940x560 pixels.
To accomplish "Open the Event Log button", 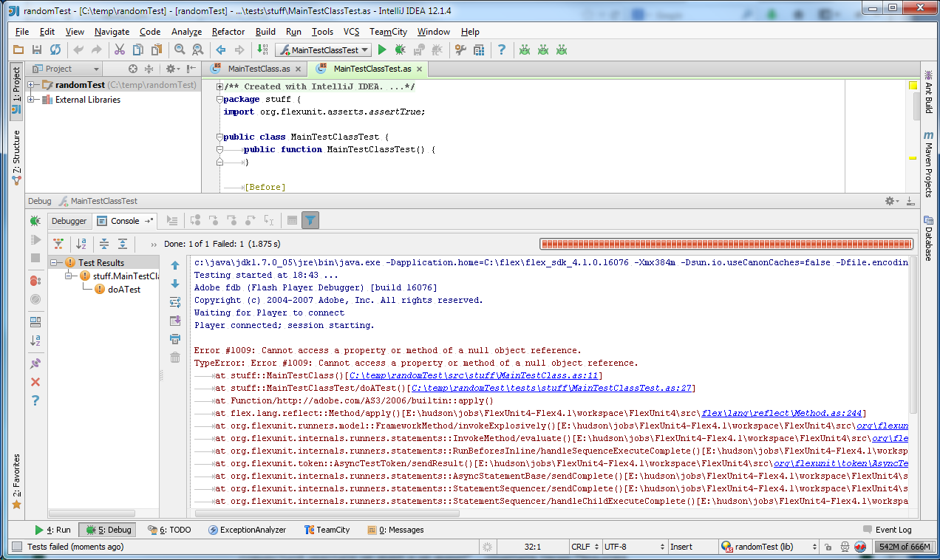I will [887, 530].
